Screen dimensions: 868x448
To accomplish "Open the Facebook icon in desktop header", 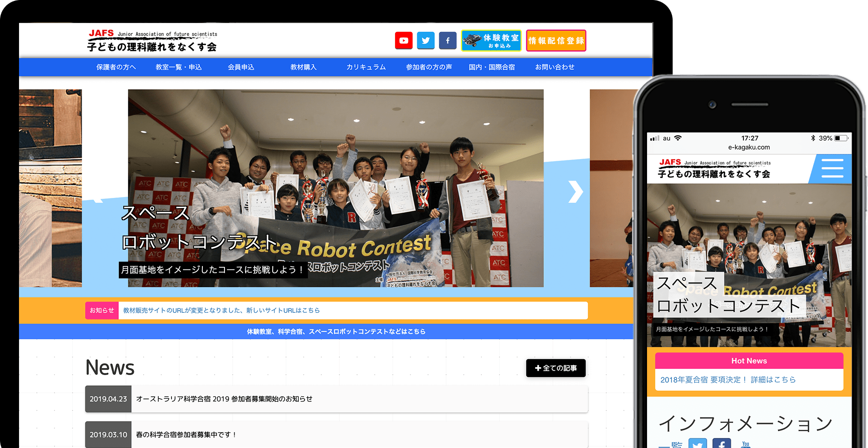I will click(447, 41).
